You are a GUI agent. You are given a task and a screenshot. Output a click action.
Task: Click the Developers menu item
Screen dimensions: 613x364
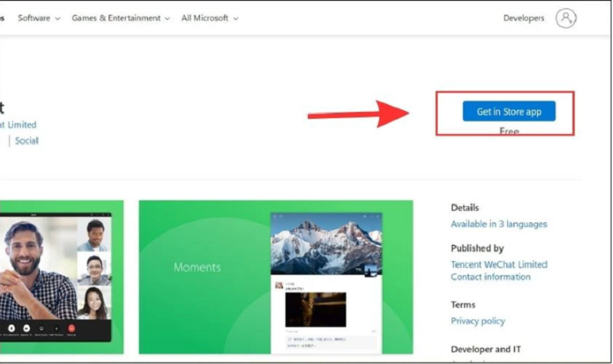pyautogui.click(x=523, y=18)
